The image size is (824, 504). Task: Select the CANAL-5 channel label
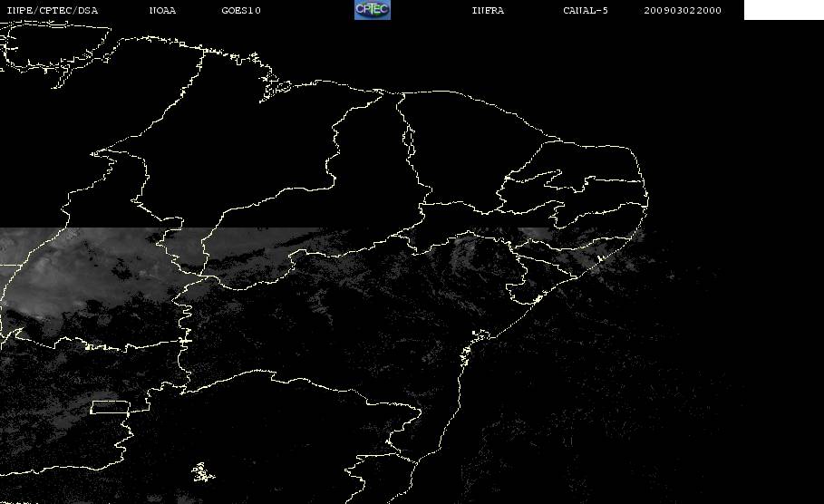(586, 11)
